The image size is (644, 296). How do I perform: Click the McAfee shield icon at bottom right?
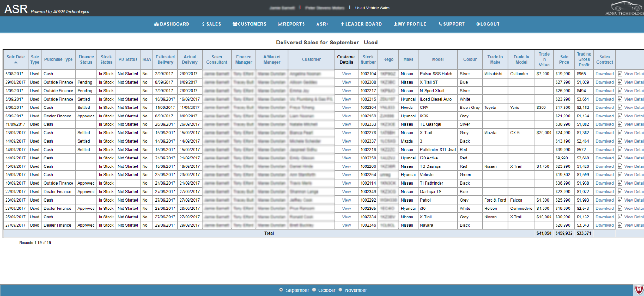(x=639, y=290)
